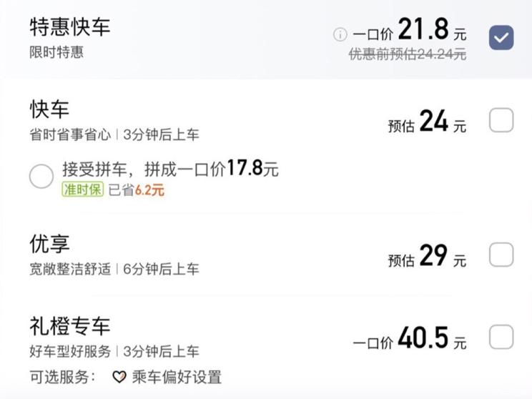Open 乘车偏好设置 link
This screenshot has width=532, height=399.
[x=177, y=378]
